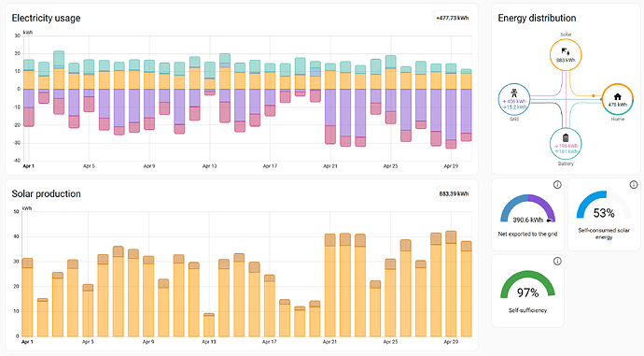This screenshot has width=644, height=356.
Task: Click the Grid label under grid circle
Action: tap(514, 119)
